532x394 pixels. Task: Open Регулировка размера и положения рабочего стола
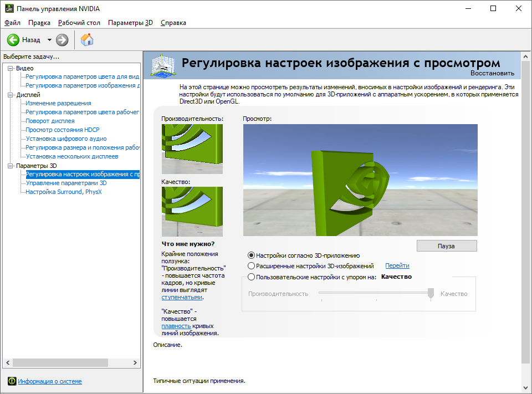(x=83, y=147)
